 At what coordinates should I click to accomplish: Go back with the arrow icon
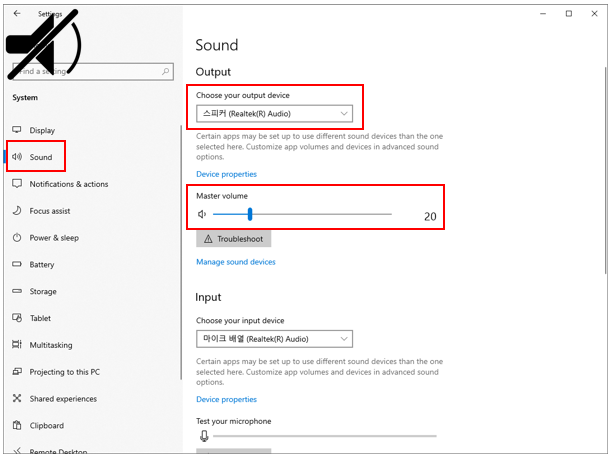pos(17,13)
